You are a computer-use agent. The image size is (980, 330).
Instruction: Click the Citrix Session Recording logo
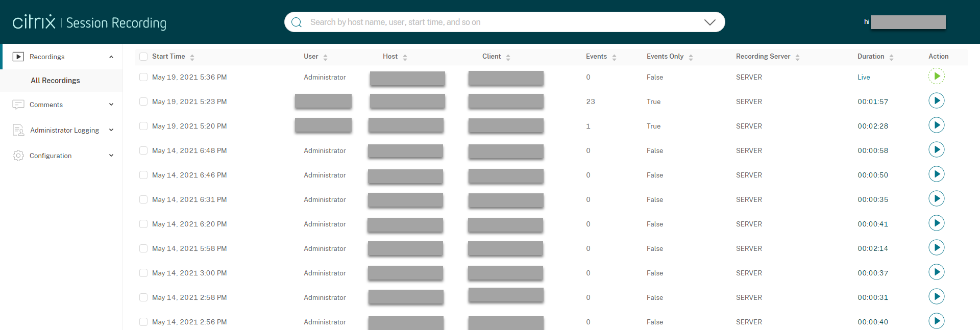pyautogui.click(x=89, y=22)
